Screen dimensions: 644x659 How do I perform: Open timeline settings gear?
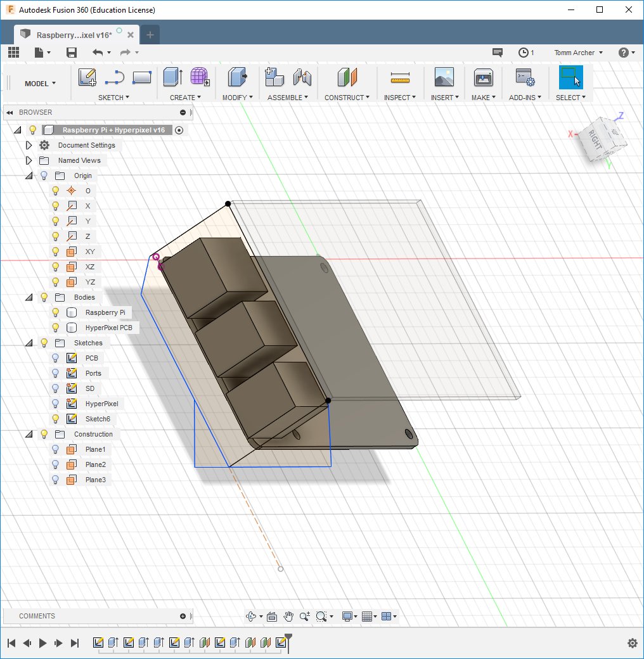tap(632, 643)
